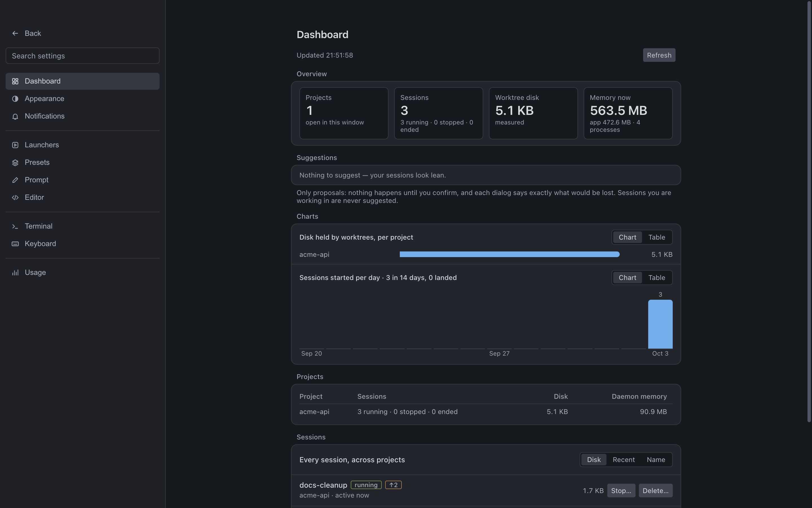Open the Usage page in sidebar
Screen dimensions: 812x508
(83, 273)
